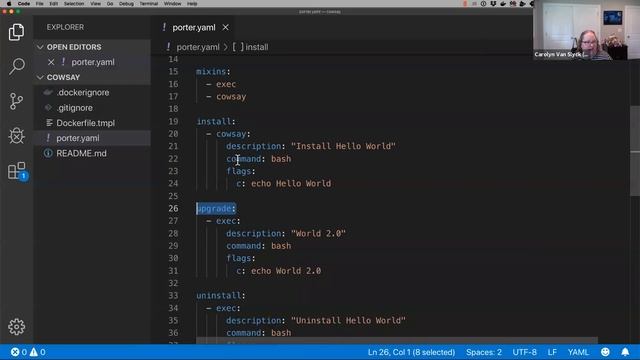640x360 pixels.
Task: Open the Debug menu
Action: tap(126, 4)
